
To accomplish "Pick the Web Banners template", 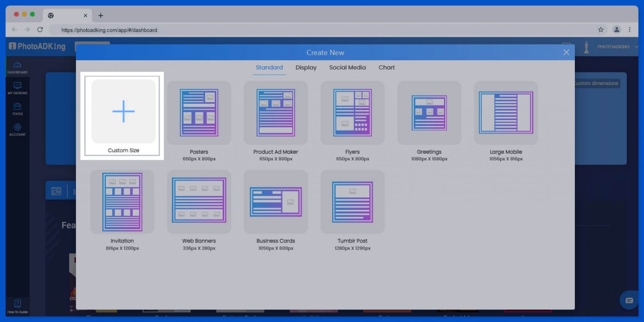I will pos(199,202).
